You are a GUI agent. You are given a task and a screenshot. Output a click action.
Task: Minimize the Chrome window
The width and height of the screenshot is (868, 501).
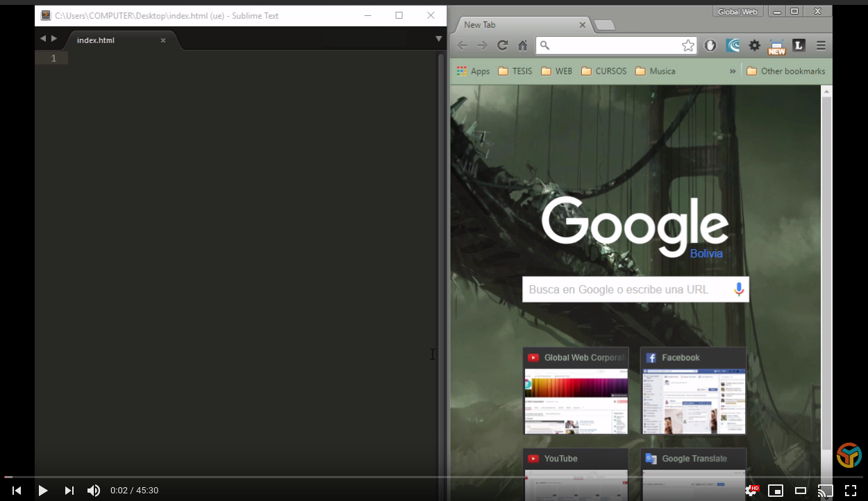[x=776, y=11]
